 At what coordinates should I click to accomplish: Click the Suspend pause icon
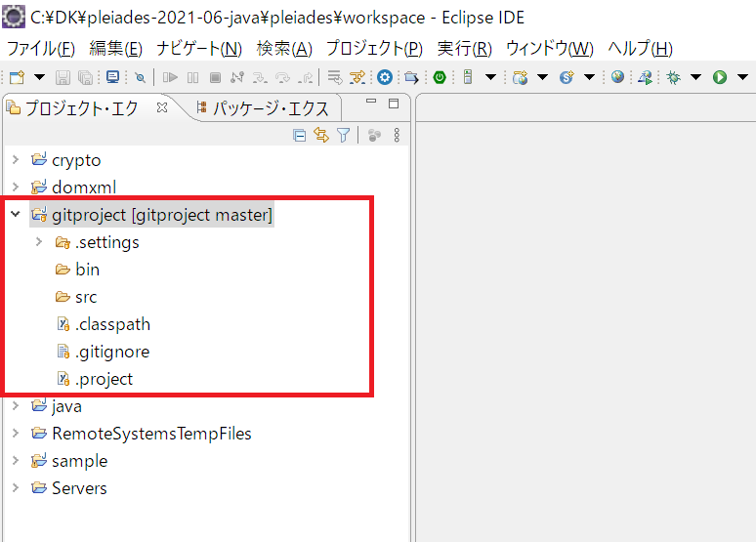[192, 77]
